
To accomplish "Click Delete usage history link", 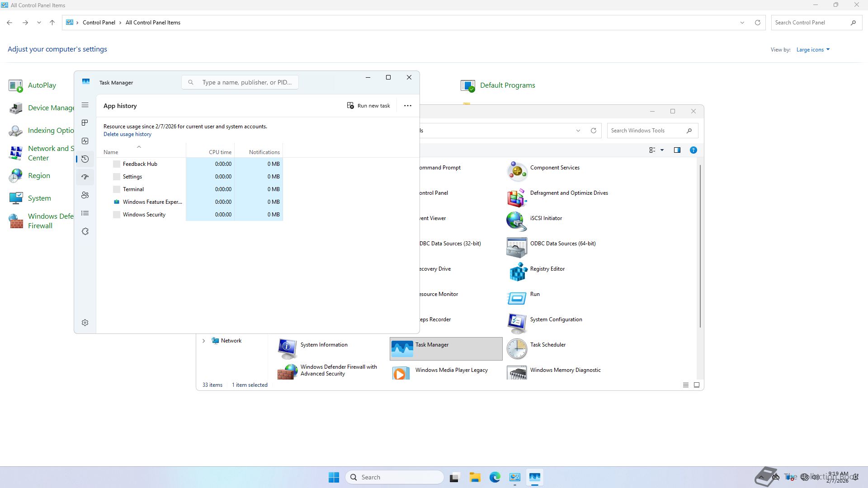I will [x=127, y=134].
